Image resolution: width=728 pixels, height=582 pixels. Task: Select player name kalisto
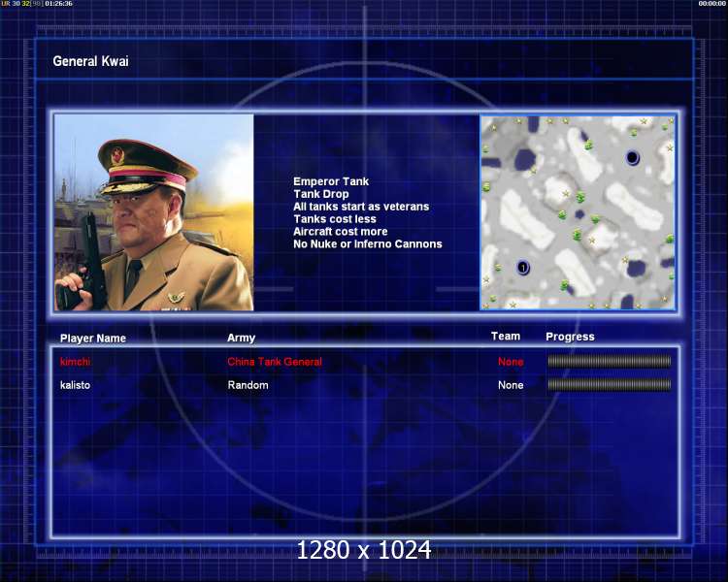coord(75,385)
